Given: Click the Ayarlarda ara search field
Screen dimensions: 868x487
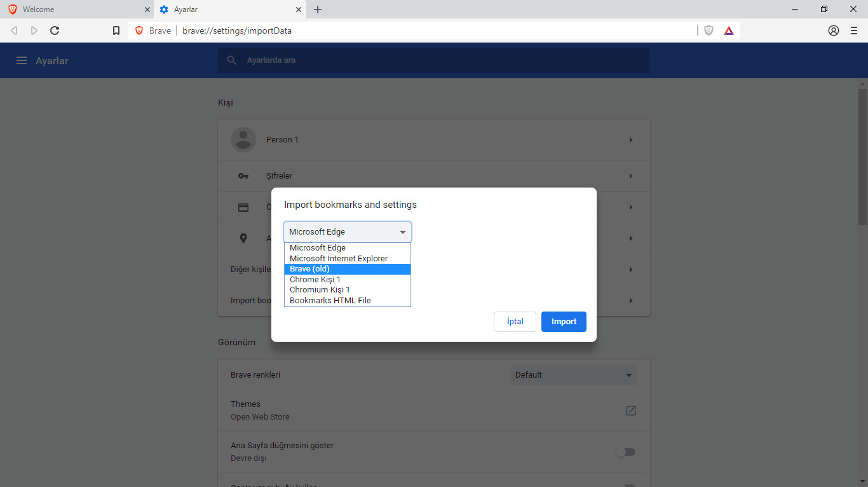Looking at the screenshot, I should (434, 60).
